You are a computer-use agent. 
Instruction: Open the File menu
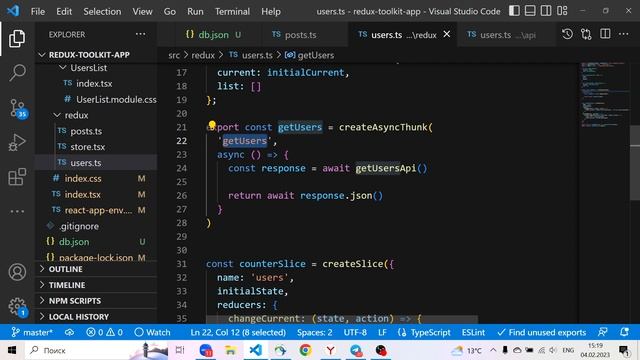(x=38, y=11)
